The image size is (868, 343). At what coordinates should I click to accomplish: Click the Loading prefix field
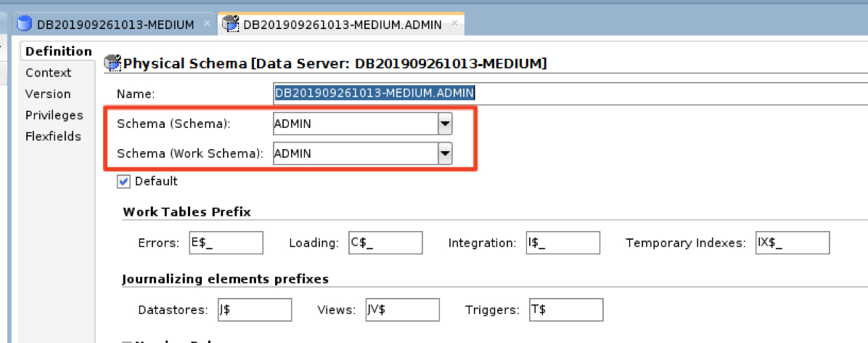coord(386,243)
